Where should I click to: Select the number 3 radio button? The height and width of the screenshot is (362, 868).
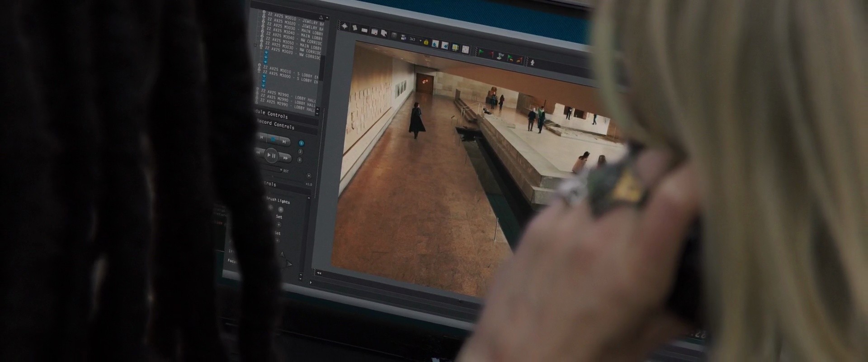pos(300,160)
